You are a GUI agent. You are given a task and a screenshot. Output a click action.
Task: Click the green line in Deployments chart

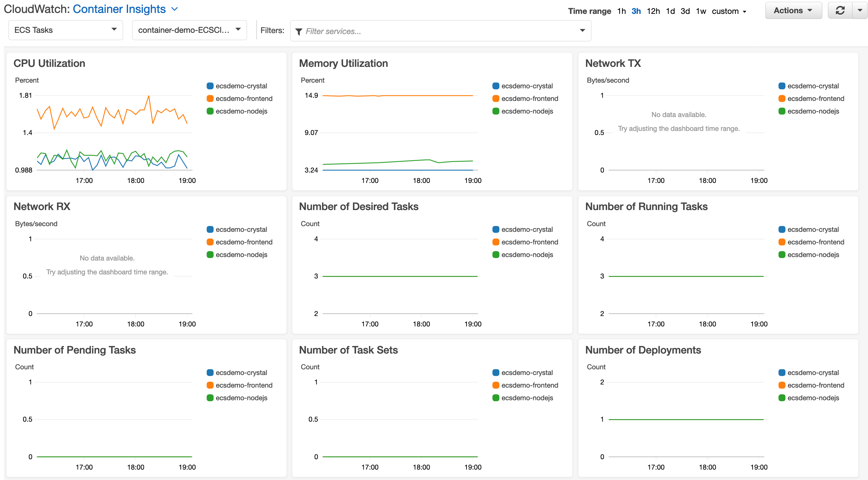(686, 419)
